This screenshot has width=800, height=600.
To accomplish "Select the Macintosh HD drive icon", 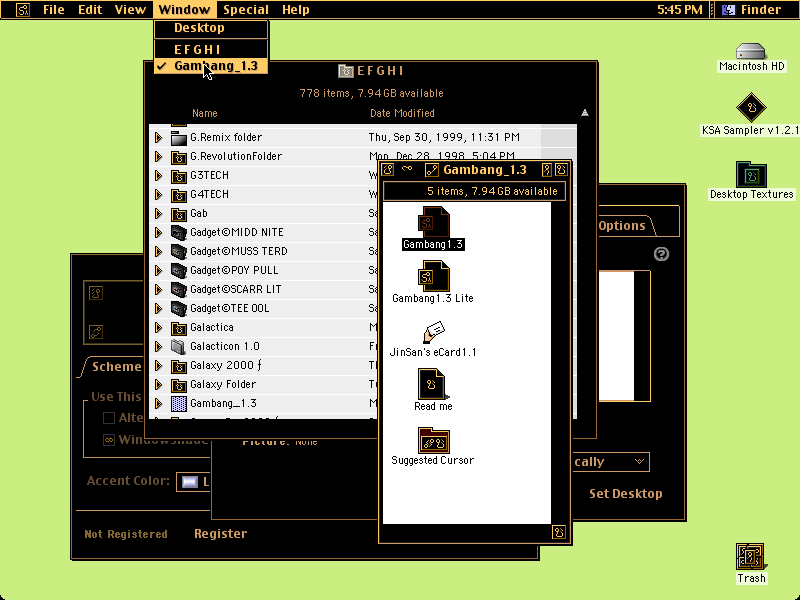I will pos(751,51).
